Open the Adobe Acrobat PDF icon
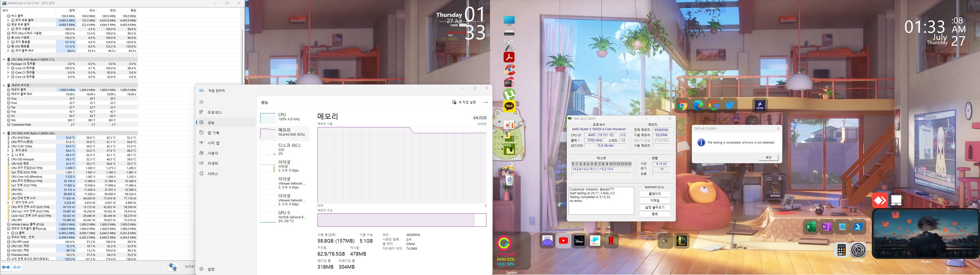This screenshot has width=980, height=275. pyautogui.click(x=509, y=57)
